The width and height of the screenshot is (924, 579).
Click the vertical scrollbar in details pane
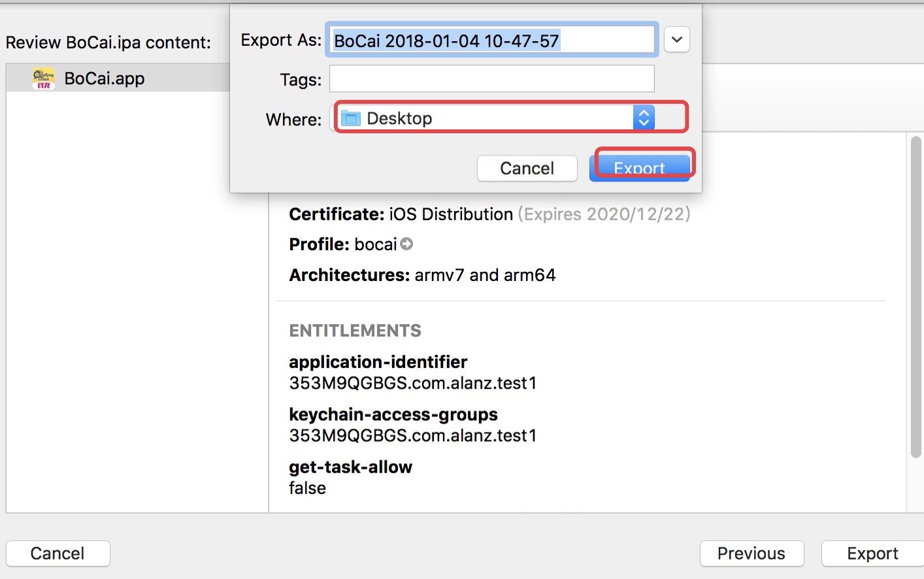[916, 294]
